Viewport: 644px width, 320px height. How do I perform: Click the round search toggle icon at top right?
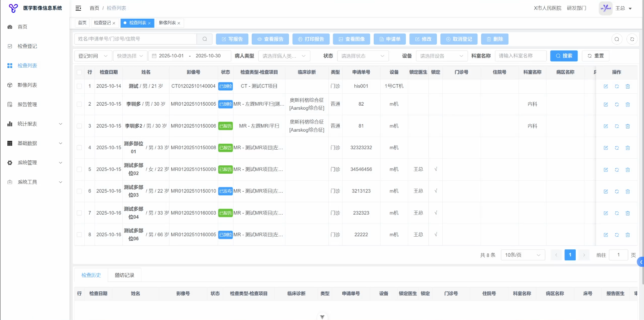617,39
